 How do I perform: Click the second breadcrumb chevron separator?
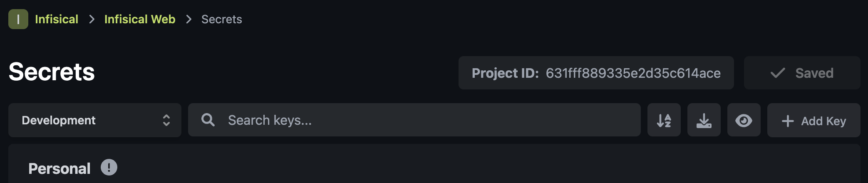tap(188, 19)
